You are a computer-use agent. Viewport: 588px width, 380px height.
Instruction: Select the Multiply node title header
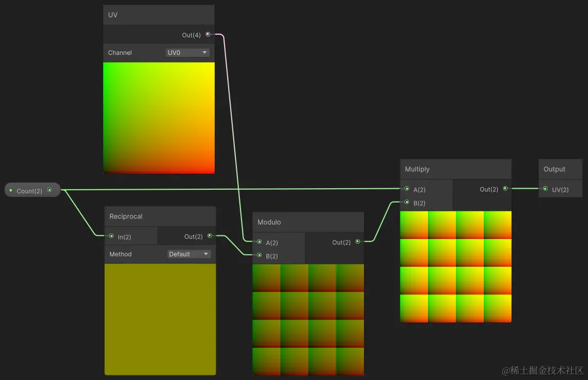coord(456,169)
